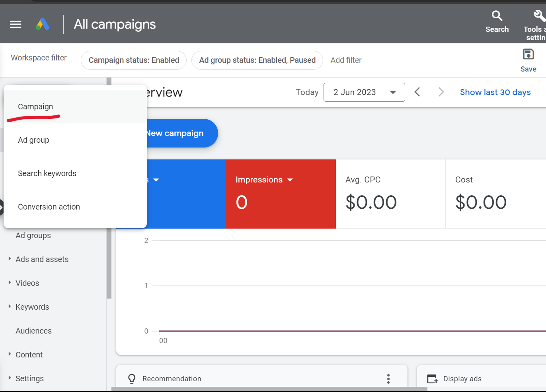Expand the Keywords section
546x392 pixels.
click(10, 307)
